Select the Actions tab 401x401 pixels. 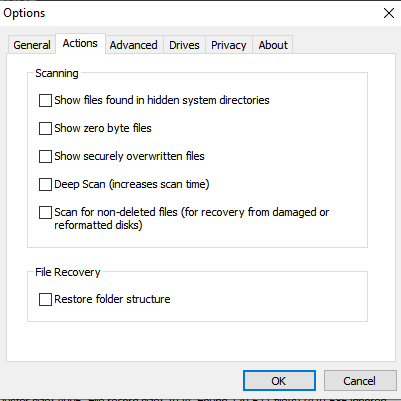pyautogui.click(x=80, y=43)
